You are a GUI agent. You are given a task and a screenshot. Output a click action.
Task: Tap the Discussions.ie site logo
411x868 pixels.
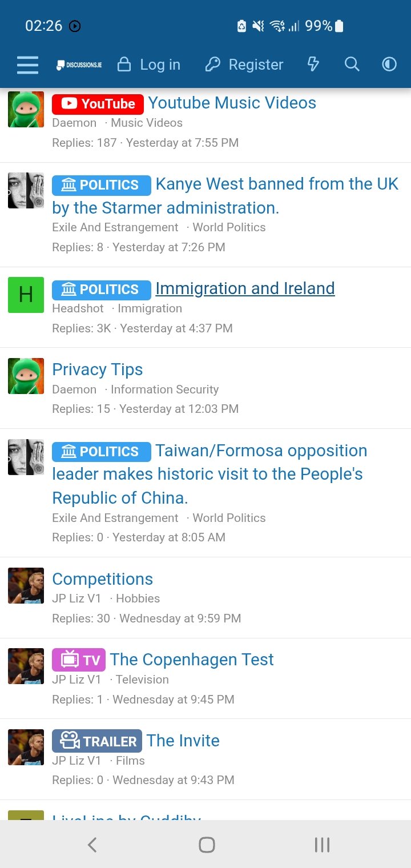tap(79, 65)
